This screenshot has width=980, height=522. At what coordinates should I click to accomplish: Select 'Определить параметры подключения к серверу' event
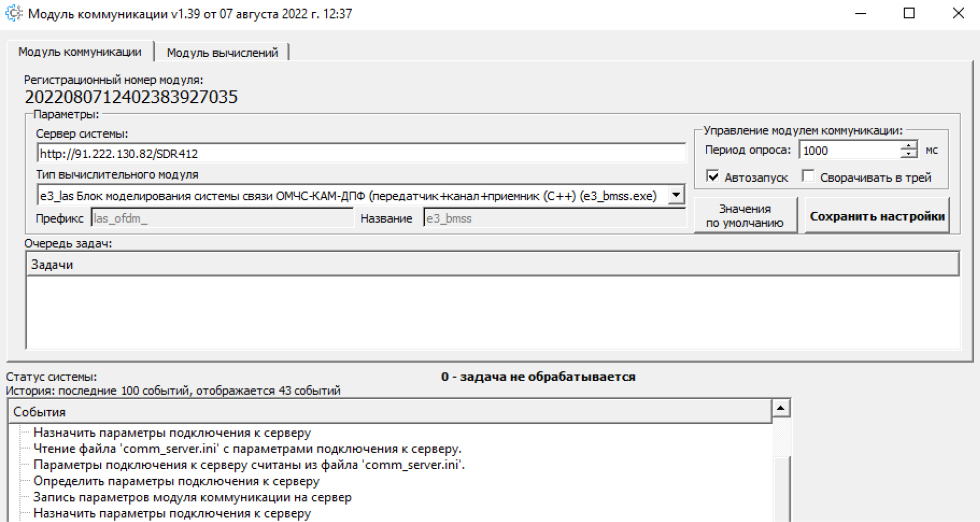tap(176, 481)
